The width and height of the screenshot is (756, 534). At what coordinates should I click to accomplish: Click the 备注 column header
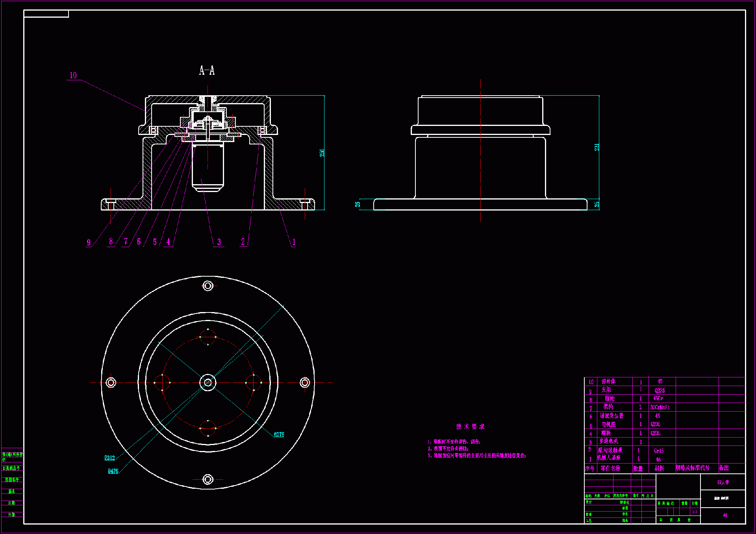(x=724, y=468)
